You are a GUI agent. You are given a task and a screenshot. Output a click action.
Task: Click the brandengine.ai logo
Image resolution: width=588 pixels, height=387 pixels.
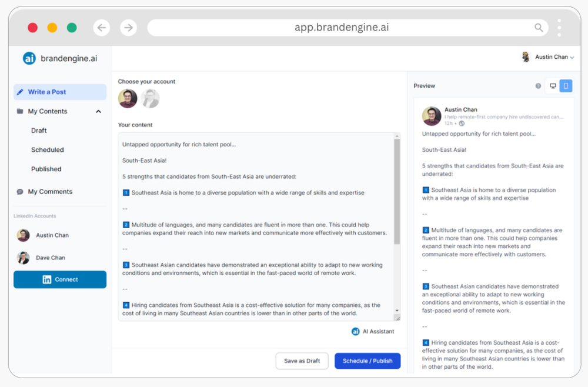pos(29,58)
